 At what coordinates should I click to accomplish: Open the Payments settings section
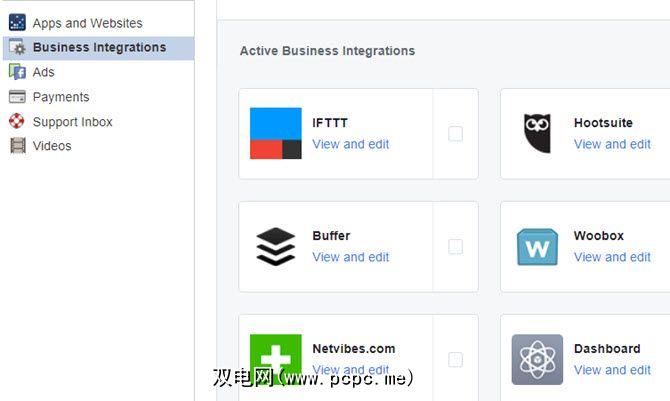click(61, 97)
